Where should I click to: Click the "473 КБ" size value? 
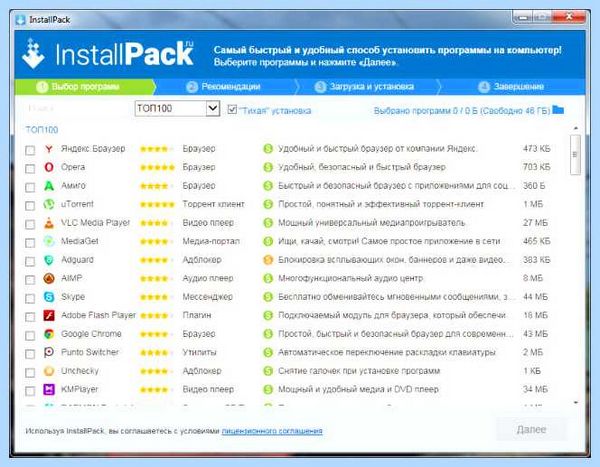[536, 149]
